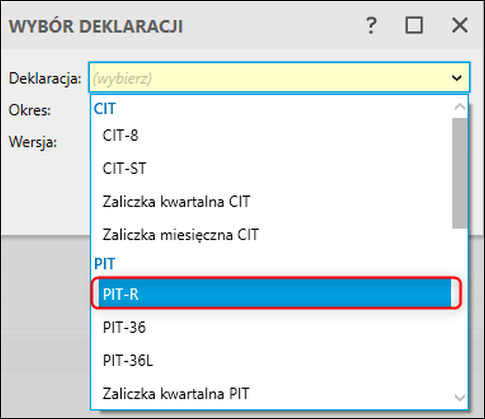
Task: Click the Deklaracja field showing (wybierz)
Action: 279,77
